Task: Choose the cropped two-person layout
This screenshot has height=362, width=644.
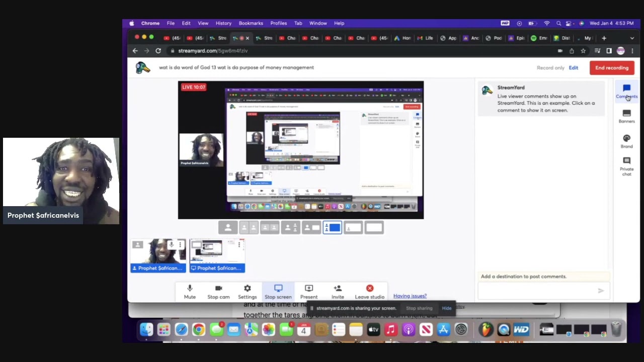Action: [270, 228]
